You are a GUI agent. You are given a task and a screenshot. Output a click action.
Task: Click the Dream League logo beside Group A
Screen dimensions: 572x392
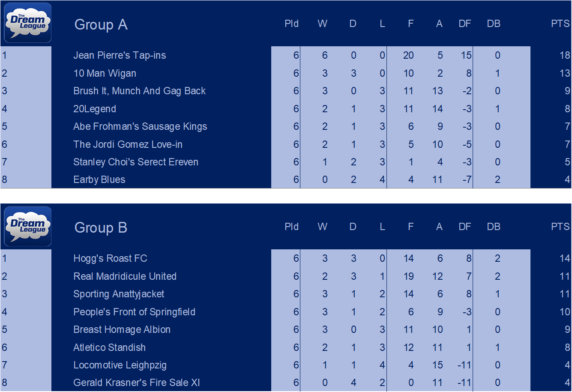pos(28,23)
